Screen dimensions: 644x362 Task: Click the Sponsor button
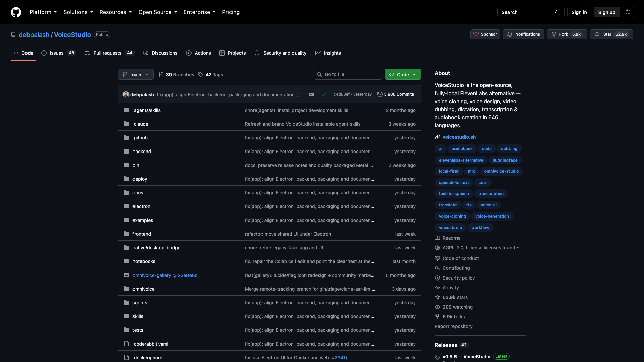coord(485,34)
